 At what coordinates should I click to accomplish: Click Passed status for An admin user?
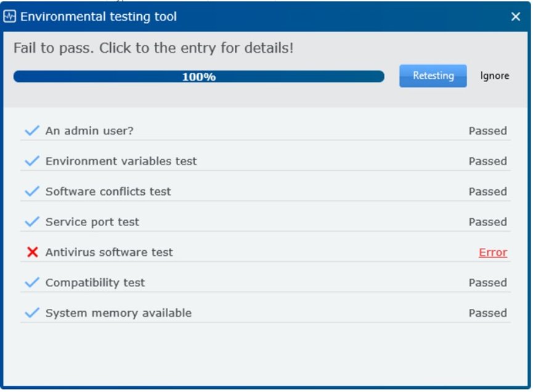click(488, 131)
